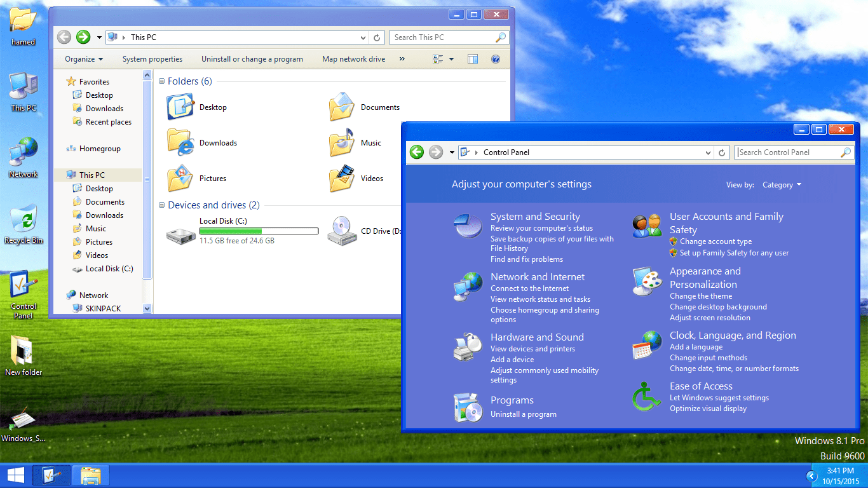Screen dimensions: 868x488
Task: Open recent locations dropdown in This PC window
Action: coord(99,37)
